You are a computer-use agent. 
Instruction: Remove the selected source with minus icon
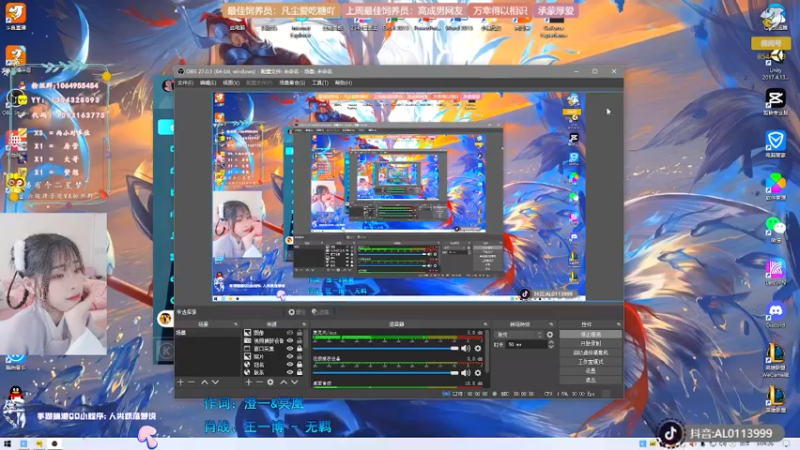[x=259, y=382]
